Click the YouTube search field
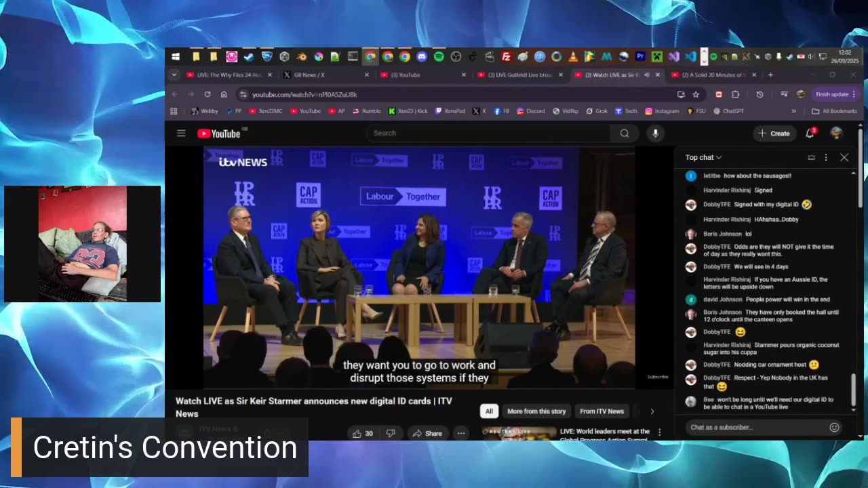This screenshot has height=488, width=868. [488, 133]
